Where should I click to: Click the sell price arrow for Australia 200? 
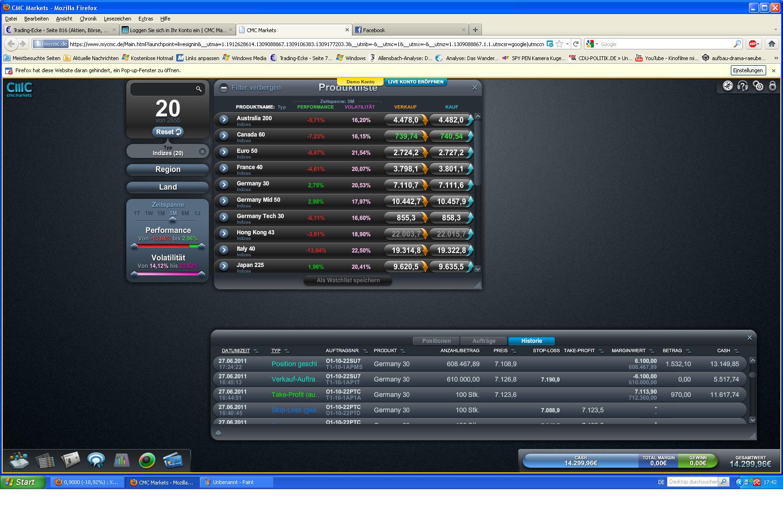(x=425, y=120)
